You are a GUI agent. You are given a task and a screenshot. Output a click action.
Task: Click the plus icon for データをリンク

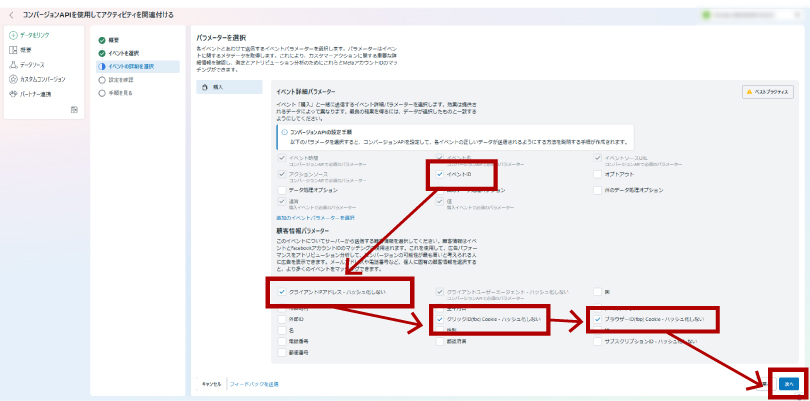[13, 35]
